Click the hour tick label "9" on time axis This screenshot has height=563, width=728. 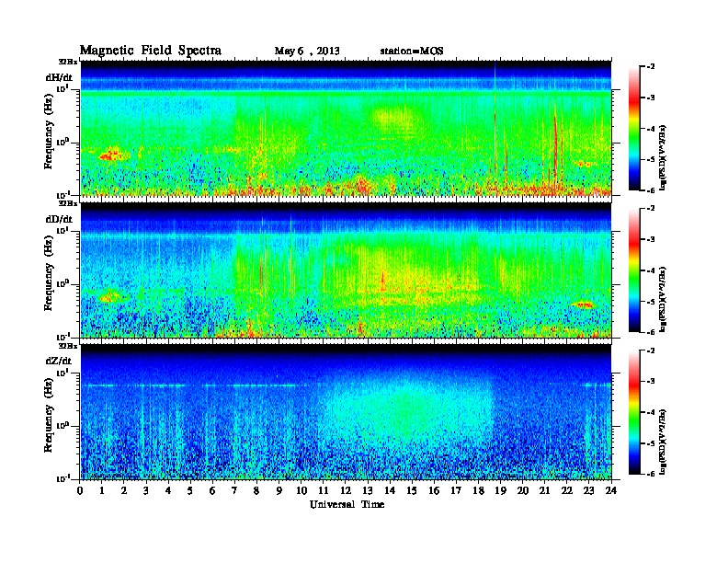(279, 490)
